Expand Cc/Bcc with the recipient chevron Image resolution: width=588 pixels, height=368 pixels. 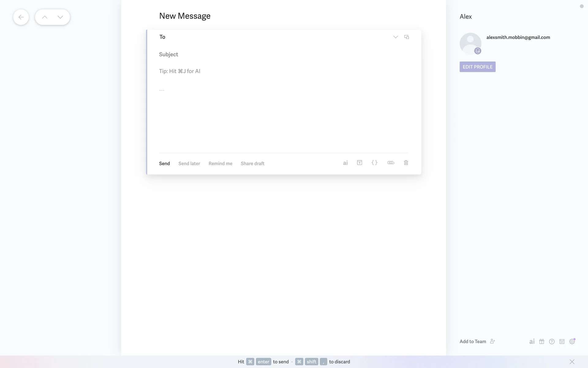pyautogui.click(x=395, y=37)
